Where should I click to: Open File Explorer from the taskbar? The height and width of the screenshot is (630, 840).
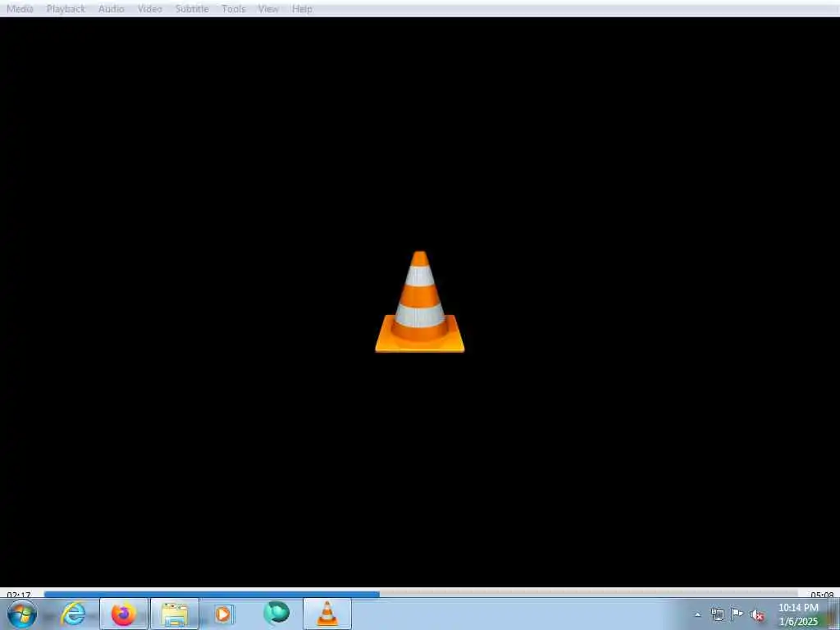pyautogui.click(x=175, y=614)
